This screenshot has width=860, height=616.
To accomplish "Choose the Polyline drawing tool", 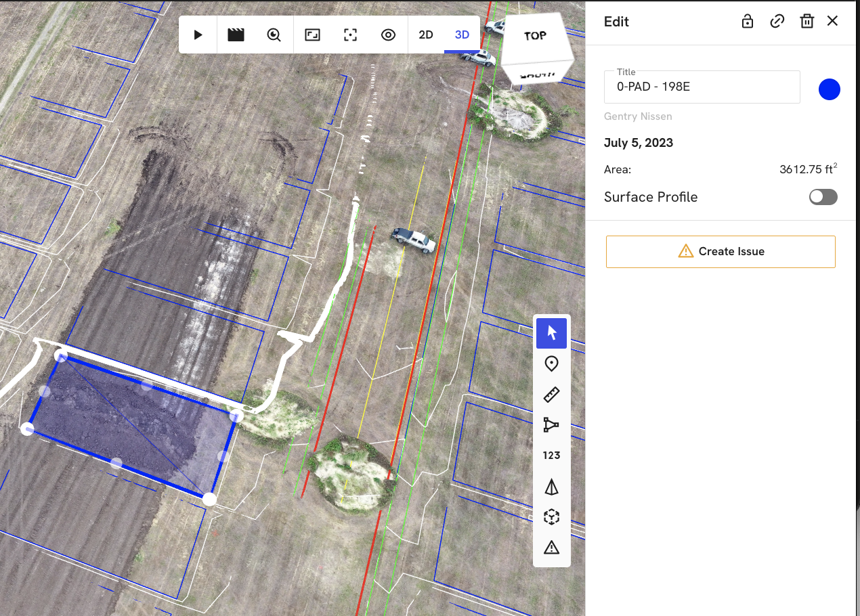I will coord(551,424).
